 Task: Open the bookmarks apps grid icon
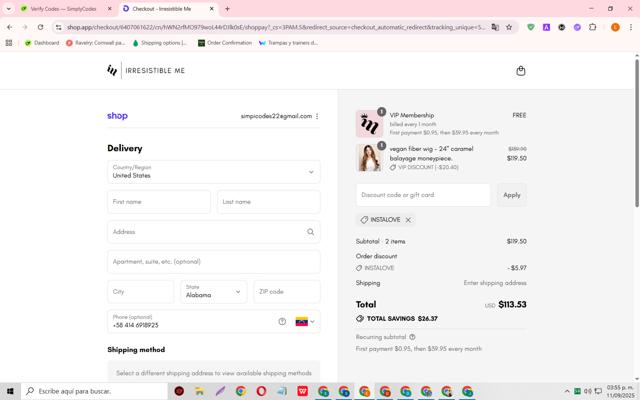point(9,43)
